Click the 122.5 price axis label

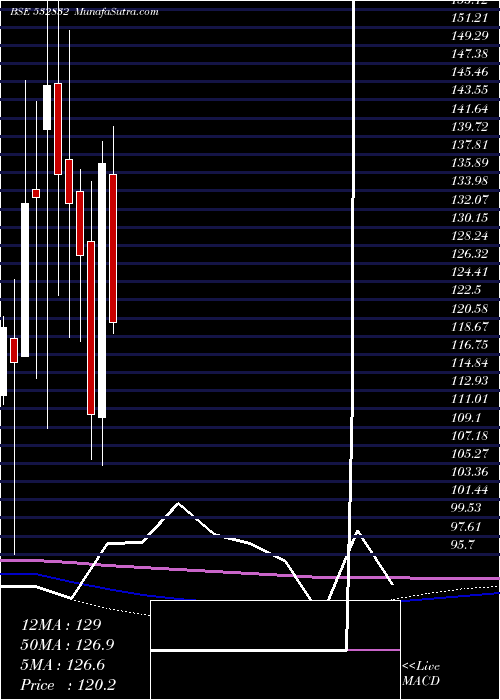pyautogui.click(x=466, y=291)
